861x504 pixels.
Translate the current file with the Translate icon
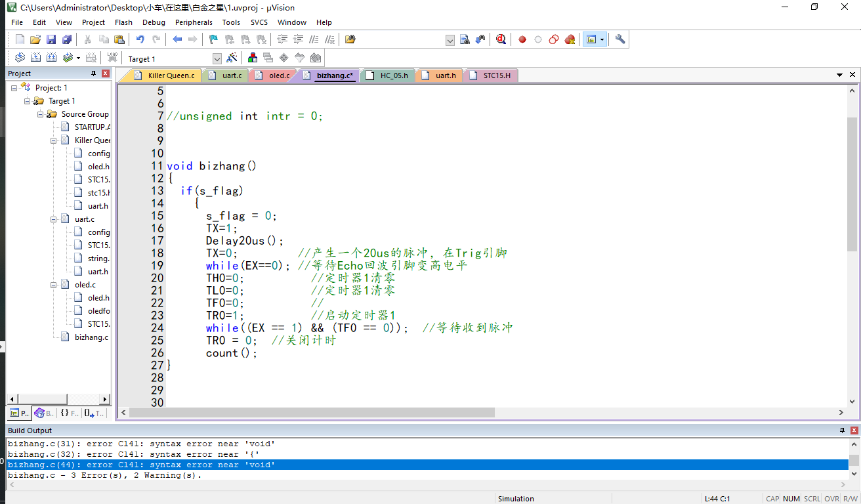(x=20, y=58)
